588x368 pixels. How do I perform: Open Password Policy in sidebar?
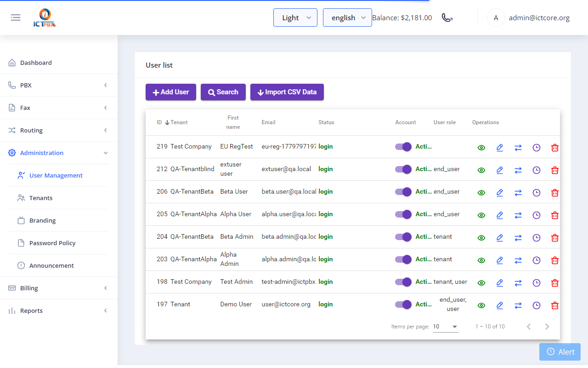pyautogui.click(x=59, y=243)
